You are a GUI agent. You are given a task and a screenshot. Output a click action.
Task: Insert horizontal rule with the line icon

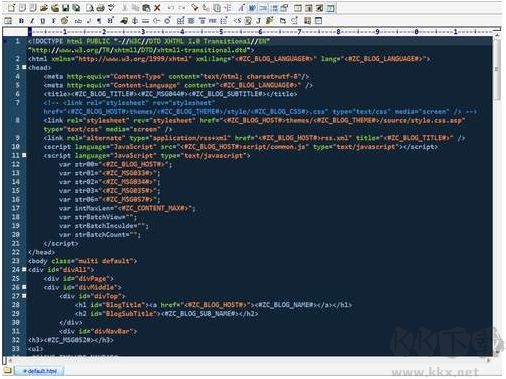pyautogui.click(x=146, y=21)
